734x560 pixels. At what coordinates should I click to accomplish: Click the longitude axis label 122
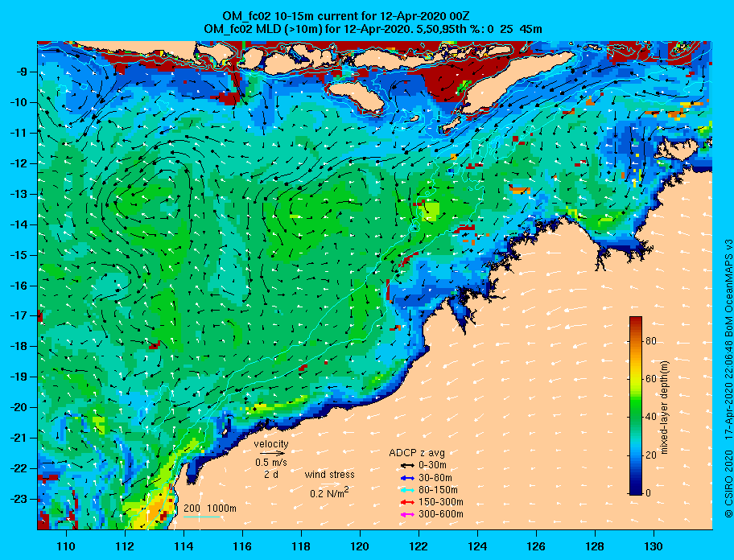419,546
